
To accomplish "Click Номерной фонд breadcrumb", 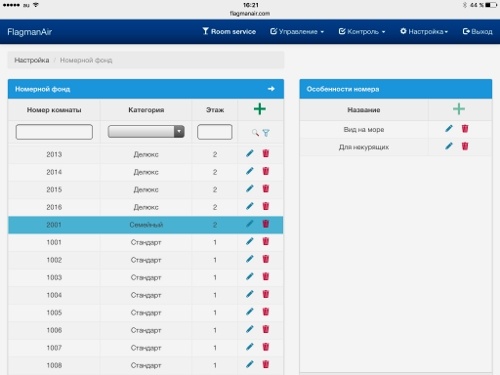I will tap(86, 60).
